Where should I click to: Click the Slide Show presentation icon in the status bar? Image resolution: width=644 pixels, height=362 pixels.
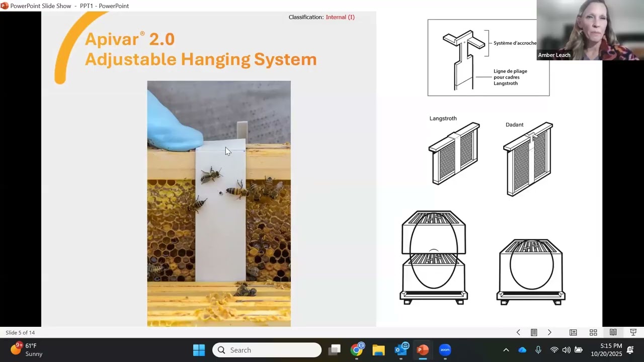click(633, 332)
